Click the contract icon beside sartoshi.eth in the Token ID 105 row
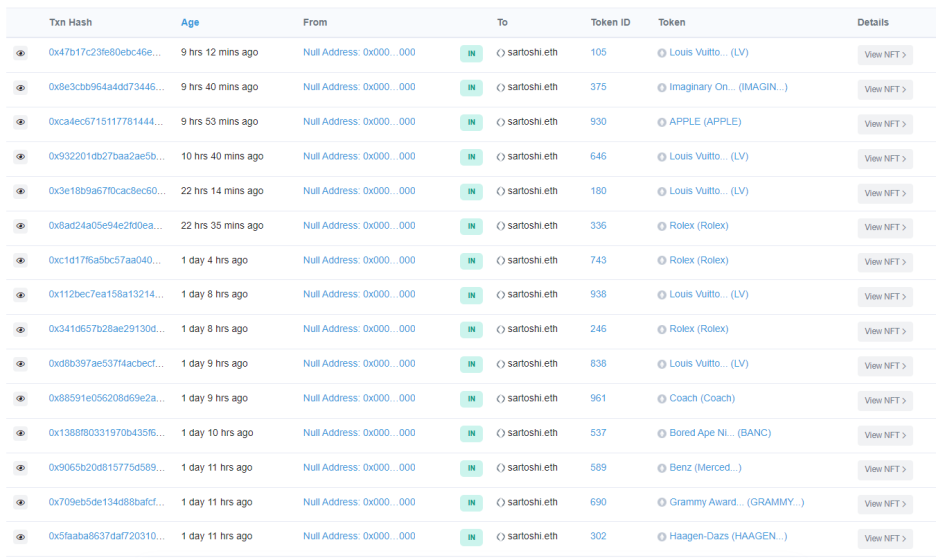936x558 pixels. pyautogui.click(x=501, y=53)
